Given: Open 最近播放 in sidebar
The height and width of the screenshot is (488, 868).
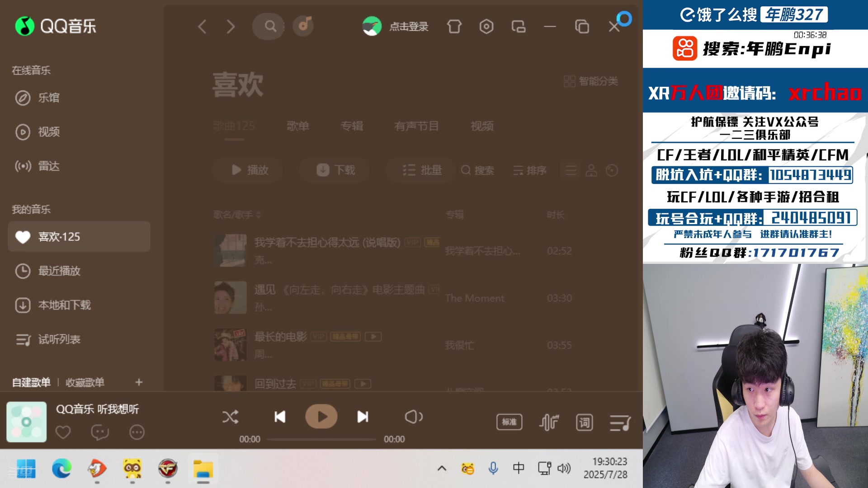Looking at the screenshot, I should click(47, 271).
